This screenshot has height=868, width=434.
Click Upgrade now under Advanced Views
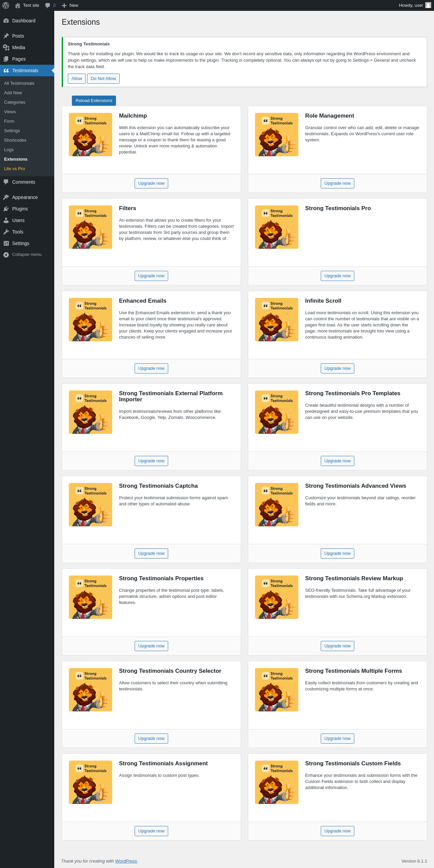[x=337, y=553]
